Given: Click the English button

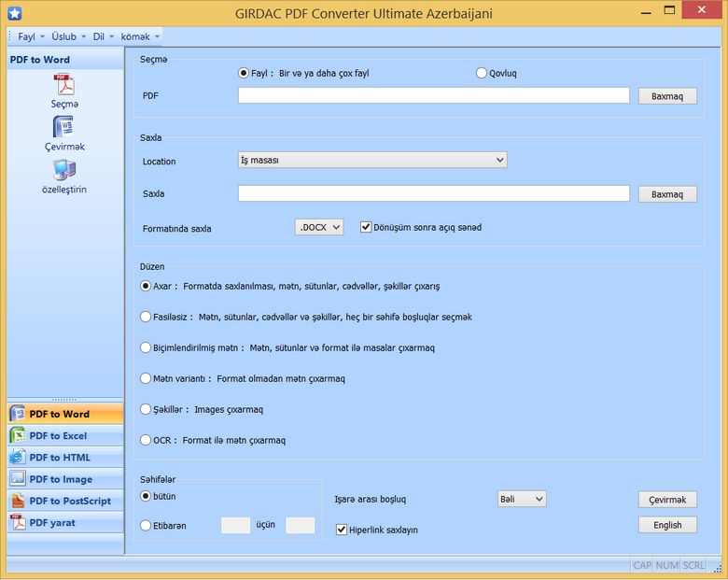Looking at the screenshot, I should pos(667,525).
